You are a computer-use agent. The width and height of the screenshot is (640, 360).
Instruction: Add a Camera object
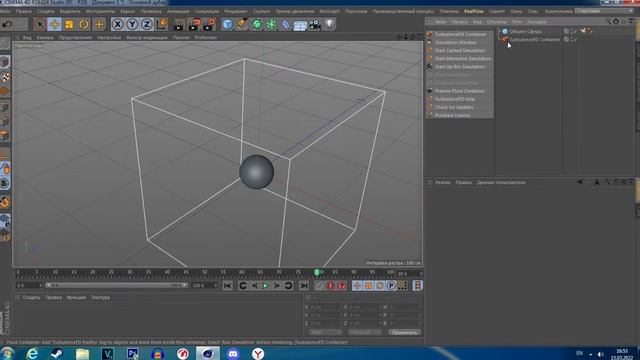[315, 24]
